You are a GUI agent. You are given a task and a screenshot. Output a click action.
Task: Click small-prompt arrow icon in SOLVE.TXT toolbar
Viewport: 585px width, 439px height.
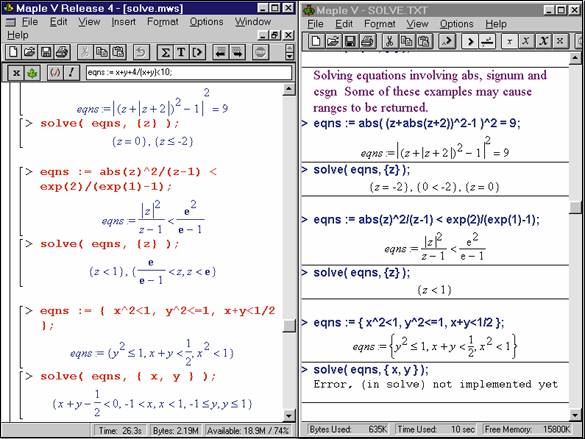(447, 41)
